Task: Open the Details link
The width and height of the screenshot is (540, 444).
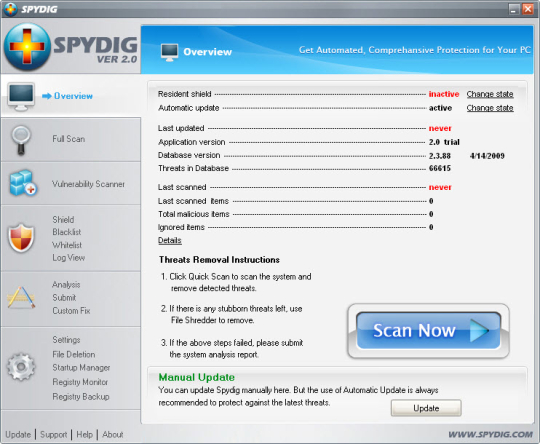Action: coord(169,240)
